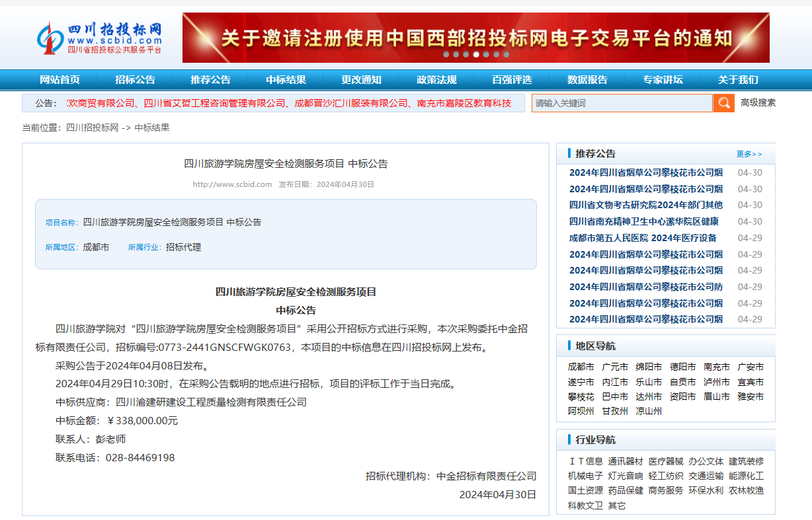Image resolution: width=812 pixels, height=520 pixels.
Task: Select 德阳市 in the region navigation
Action: [682, 367]
